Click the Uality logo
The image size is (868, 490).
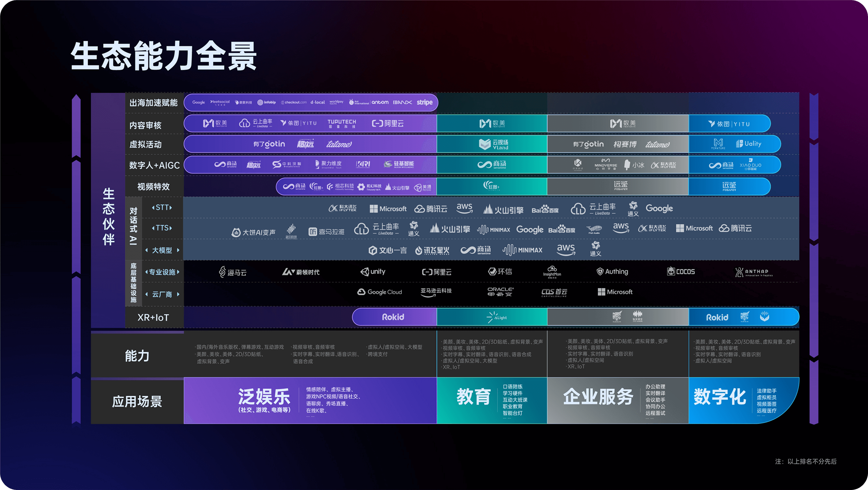tap(749, 144)
